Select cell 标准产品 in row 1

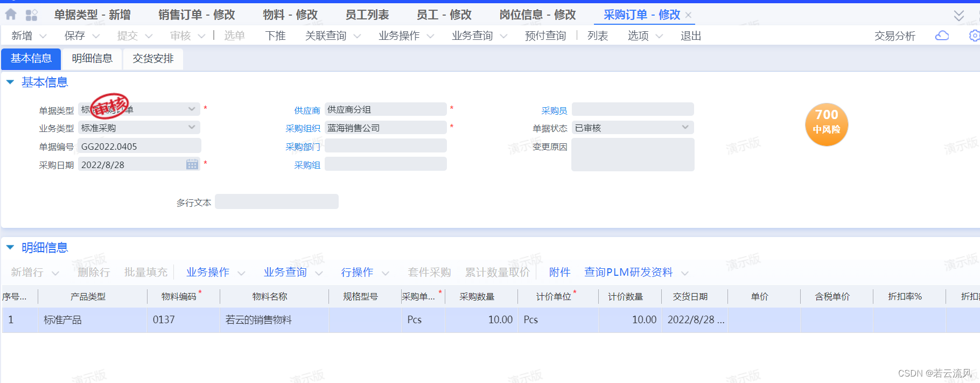pyautogui.click(x=93, y=320)
